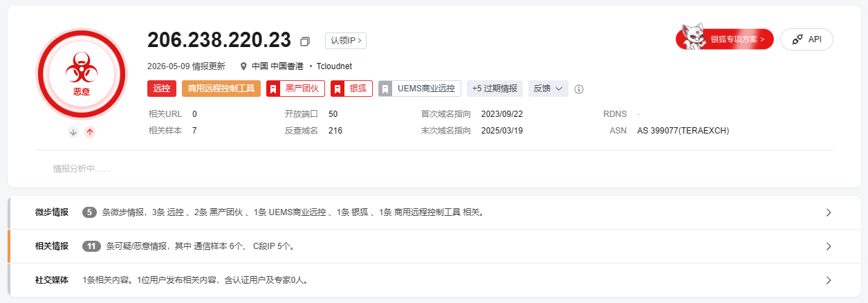Open 银狐专项方案 banner
Viewport: 868px width, 303px height.
pos(725,39)
